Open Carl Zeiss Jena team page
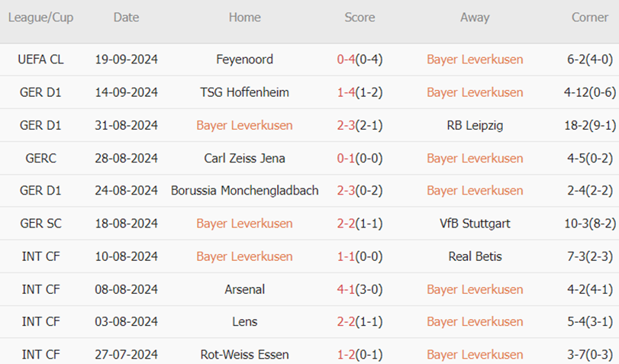 pos(244,158)
